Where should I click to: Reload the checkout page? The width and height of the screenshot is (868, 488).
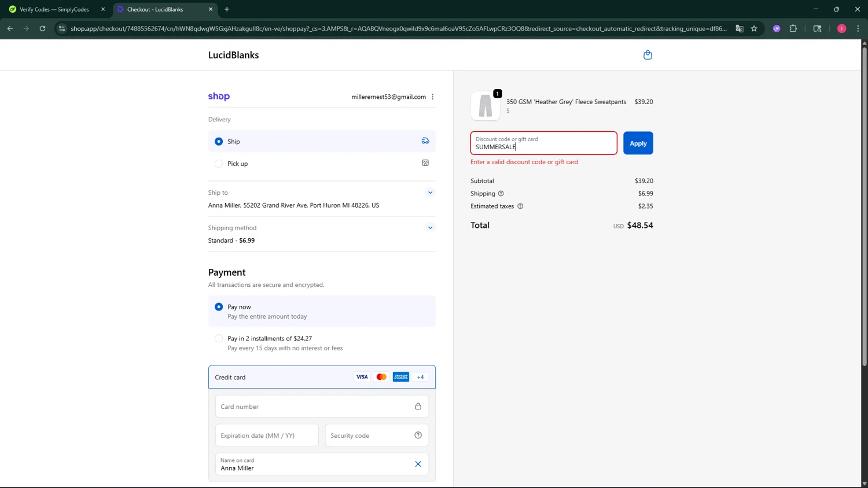tap(42, 28)
